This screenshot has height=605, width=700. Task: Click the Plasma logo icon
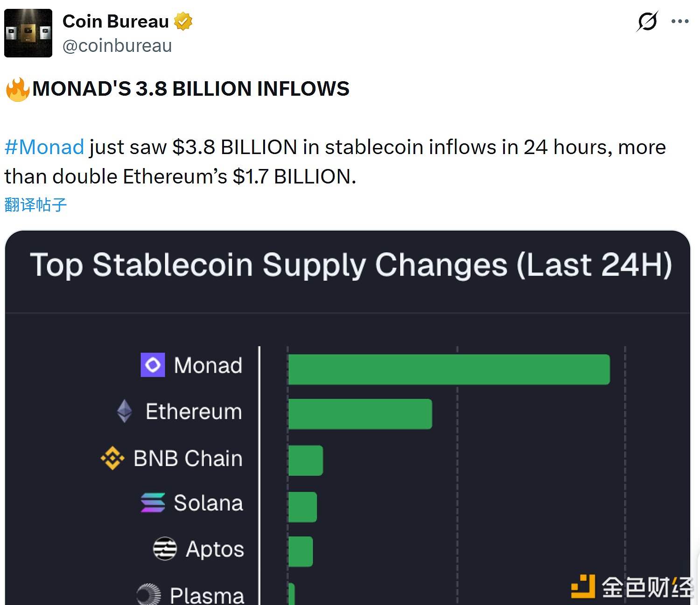click(x=149, y=594)
